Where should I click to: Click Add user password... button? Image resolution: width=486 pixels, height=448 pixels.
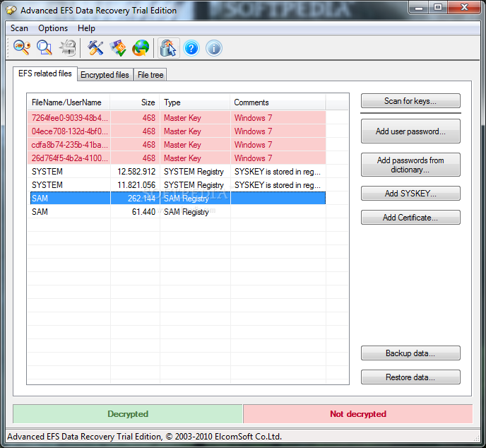[410, 131]
